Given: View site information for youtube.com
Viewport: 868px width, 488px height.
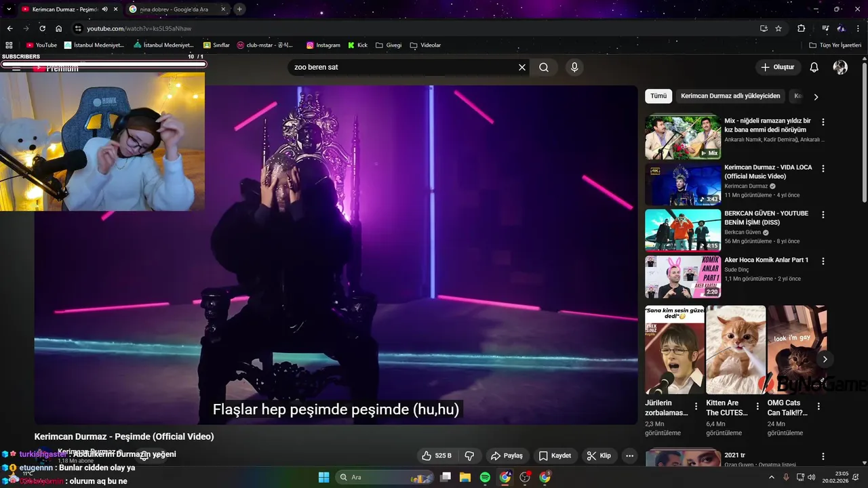Looking at the screenshot, I should [78, 28].
